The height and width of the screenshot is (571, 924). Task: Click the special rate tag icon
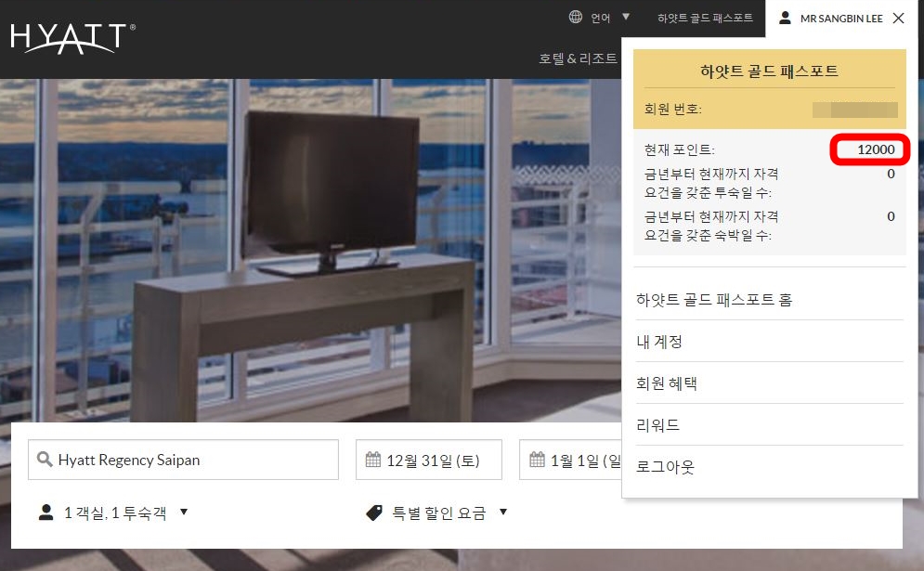point(374,513)
